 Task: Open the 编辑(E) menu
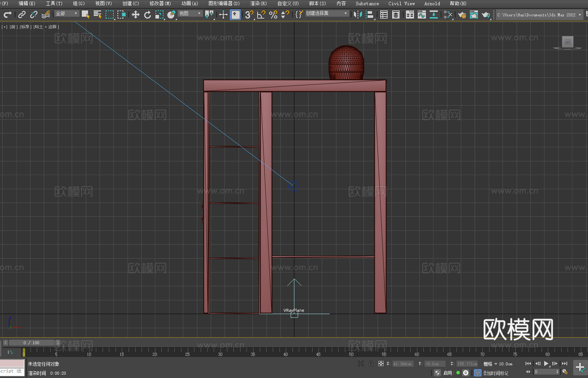click(x=27, y=3)
